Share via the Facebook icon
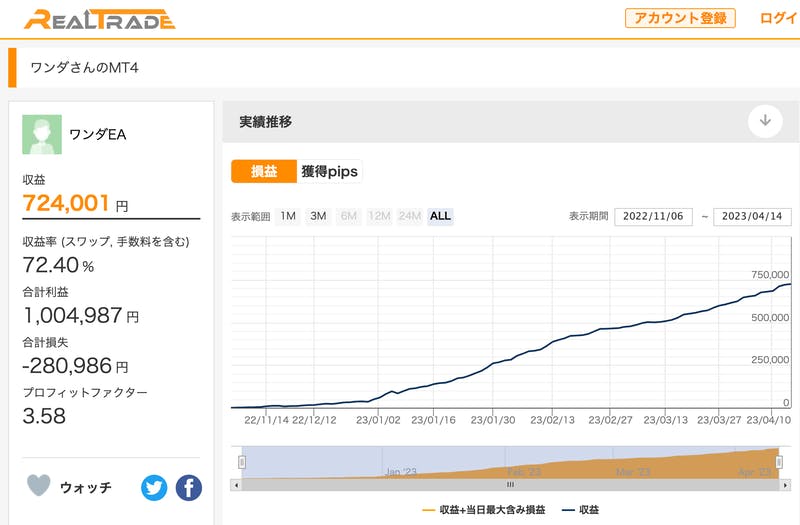The height and width of the screenshot is (525, 800). pyautogui.click(x=188, y=488)
